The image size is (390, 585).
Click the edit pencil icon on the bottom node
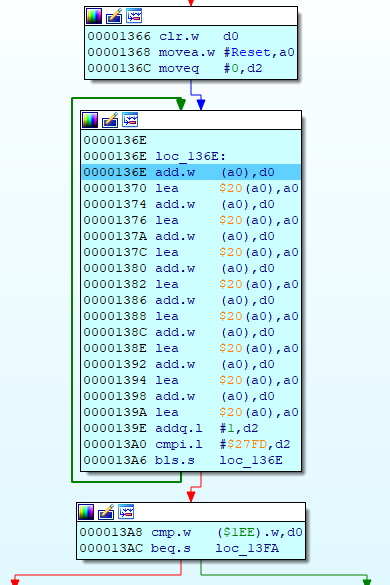point(106,512)
